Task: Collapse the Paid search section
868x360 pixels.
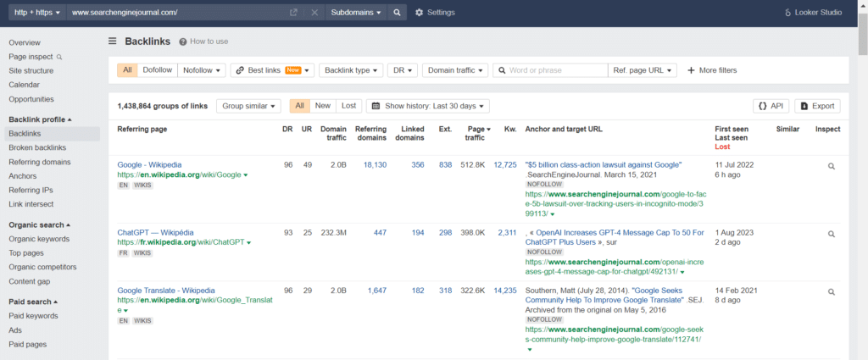Action: pyautogui.click(x=34, y=302)
